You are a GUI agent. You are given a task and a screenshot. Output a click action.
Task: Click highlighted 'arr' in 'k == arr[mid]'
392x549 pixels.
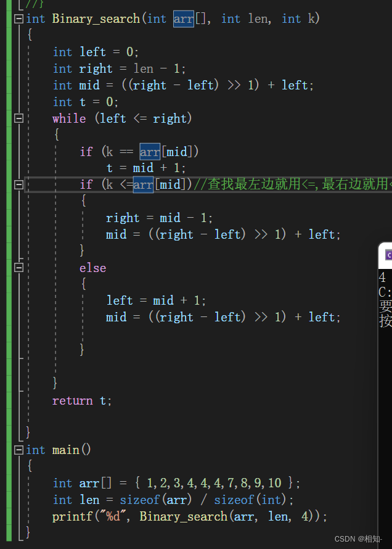[150, 152]
